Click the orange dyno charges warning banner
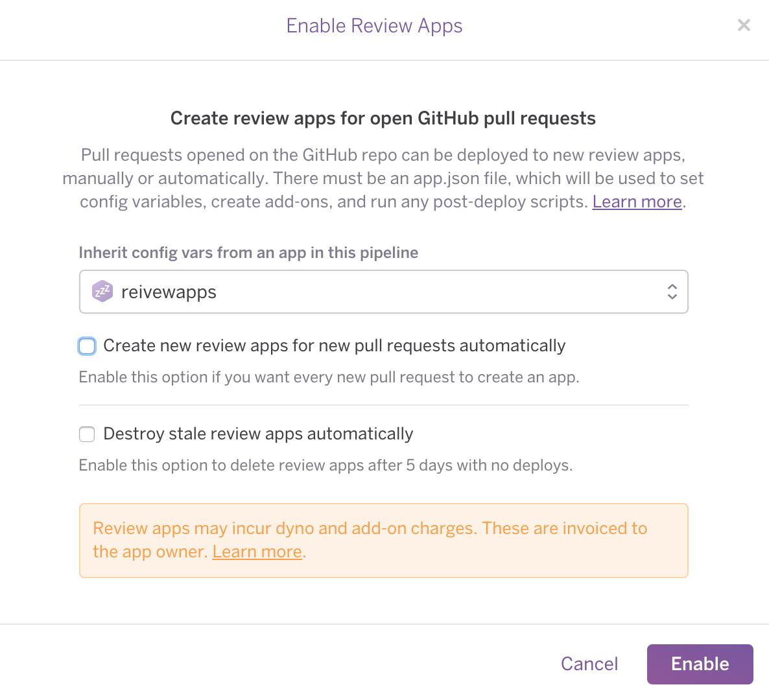Image resolution: width=769 pixels, height=700 pixels. (384, 540)
